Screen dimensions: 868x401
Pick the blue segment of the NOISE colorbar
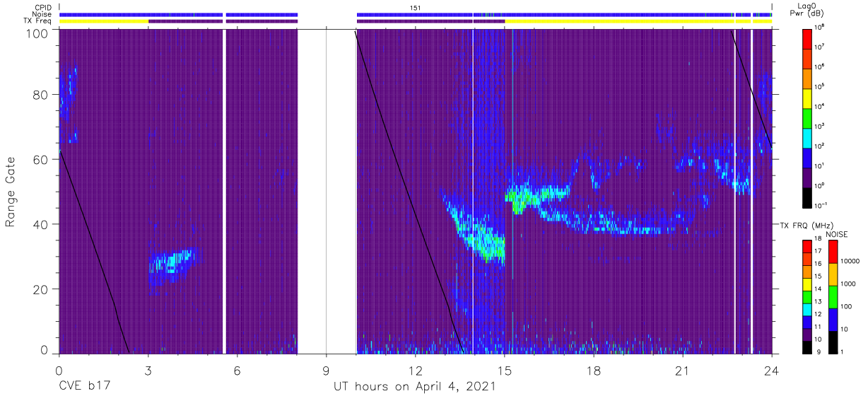(x=833, y=319)
